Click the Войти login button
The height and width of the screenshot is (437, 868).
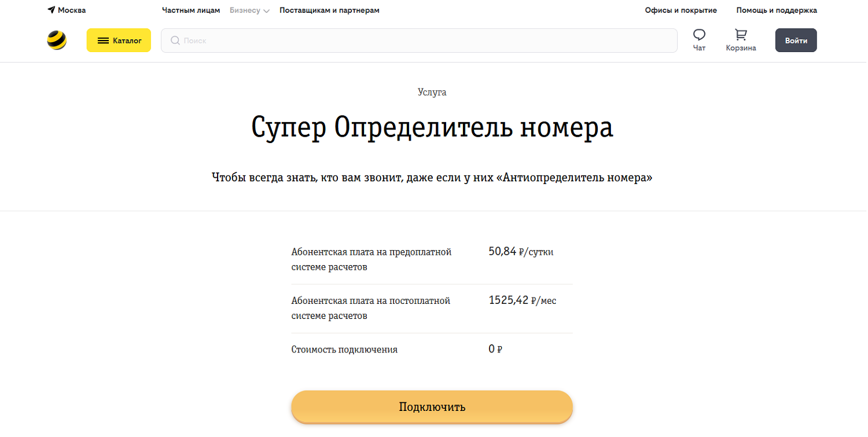pyautogui.click(x=796, y=41)
